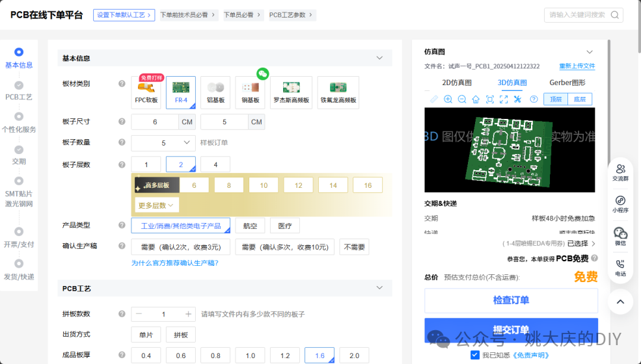This screenshot has width=641, height=364.
Task: Click the zoom-out magnifier in 3D viewer
Action: point(462,99)
